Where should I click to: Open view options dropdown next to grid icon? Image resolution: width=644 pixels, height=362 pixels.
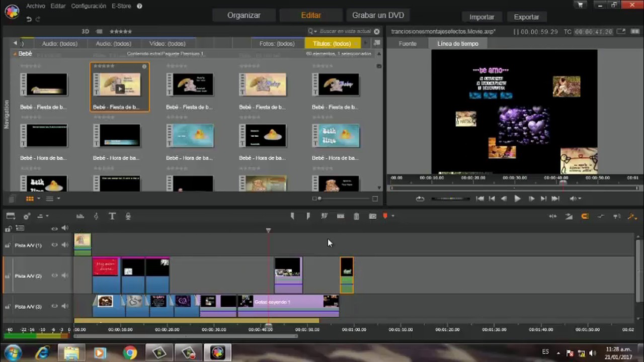[x=38, y=199]
